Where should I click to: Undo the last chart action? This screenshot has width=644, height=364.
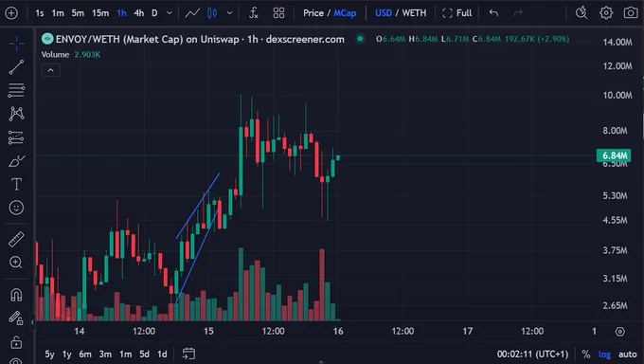click(x=493, y=13)
